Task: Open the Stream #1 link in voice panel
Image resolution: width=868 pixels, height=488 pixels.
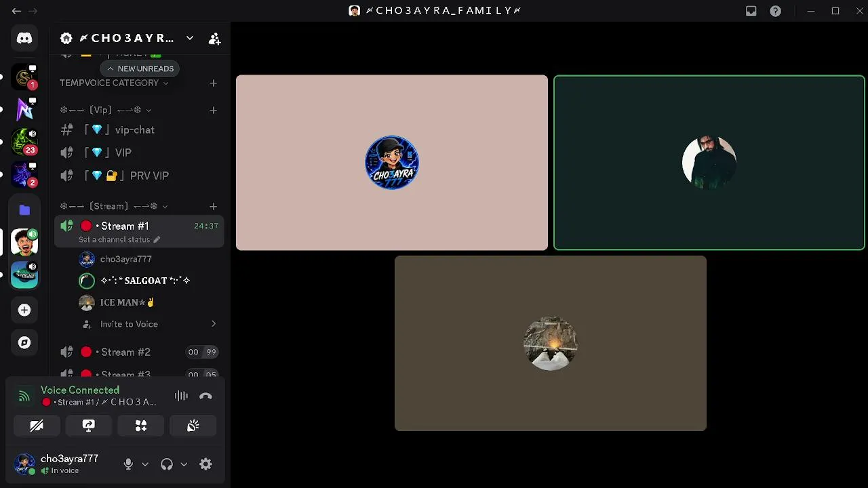Action: coord(98,402)
